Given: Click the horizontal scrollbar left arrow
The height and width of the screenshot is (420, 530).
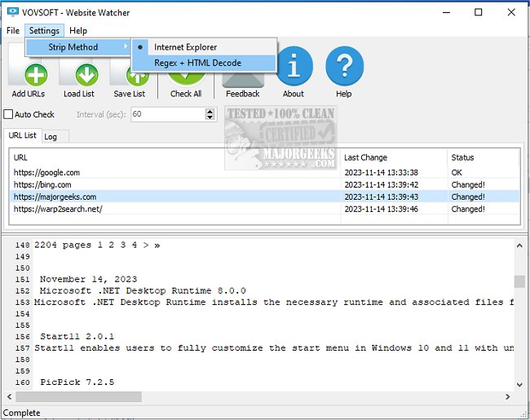Looking at the screenshot, I should (x=9, y=396).
